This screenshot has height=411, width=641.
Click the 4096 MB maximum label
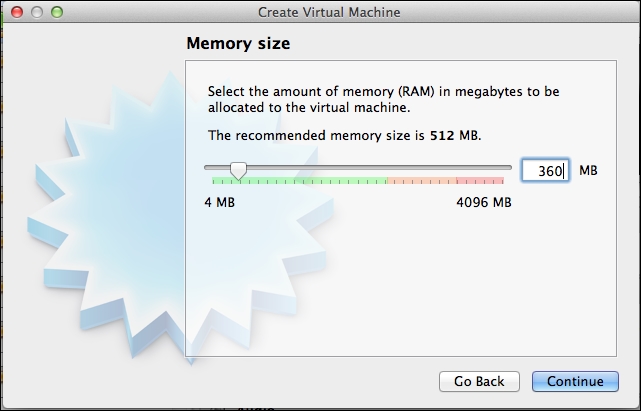(x=484, y=202)
